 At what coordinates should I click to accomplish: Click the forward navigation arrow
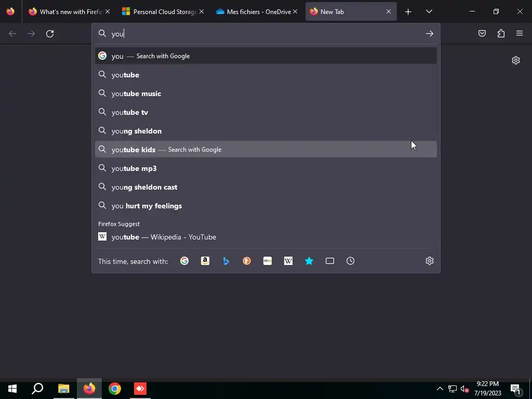(x=31, y=34)
